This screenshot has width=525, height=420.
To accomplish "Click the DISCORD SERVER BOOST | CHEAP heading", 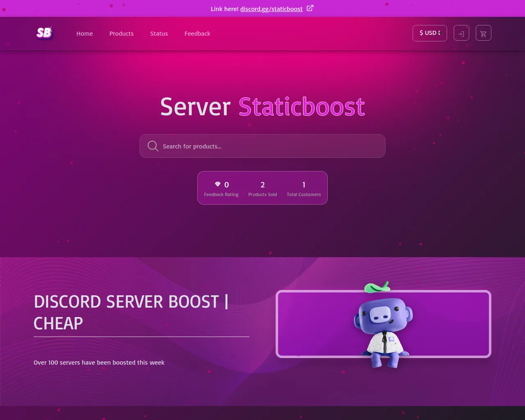I will tap(131, 313).
